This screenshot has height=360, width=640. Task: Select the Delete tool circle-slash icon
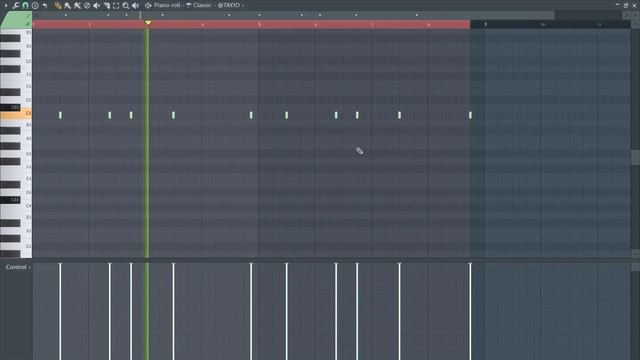tap(87, 5)
